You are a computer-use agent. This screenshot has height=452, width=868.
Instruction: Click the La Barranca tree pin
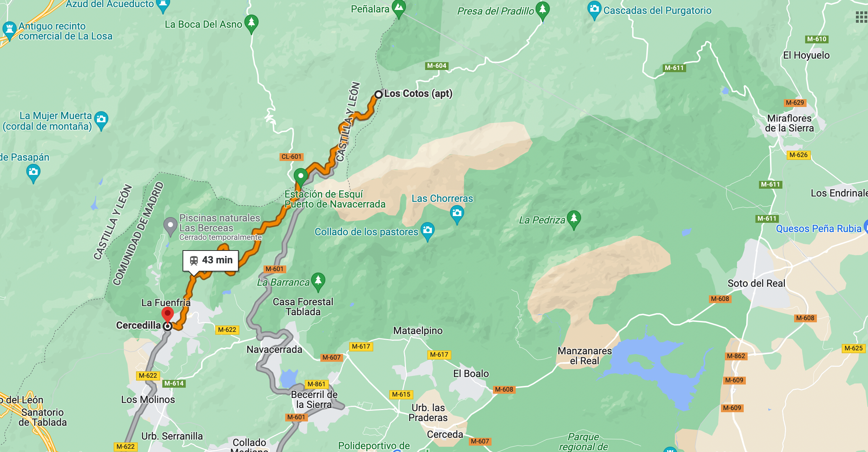[x=318, y=282]
